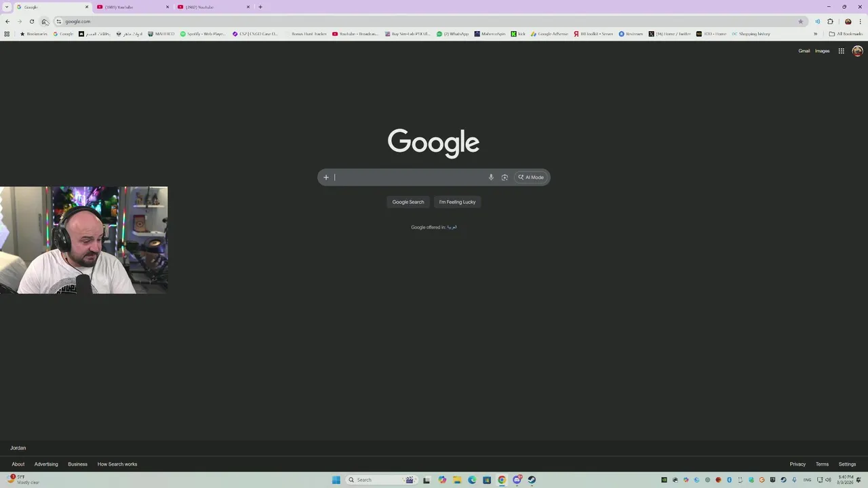Image resolution: width=868 pixels, height=488 pixels.
Task: Open the Bookmarks folder in bookmarks bar
Action: click(x=34, y=34)
